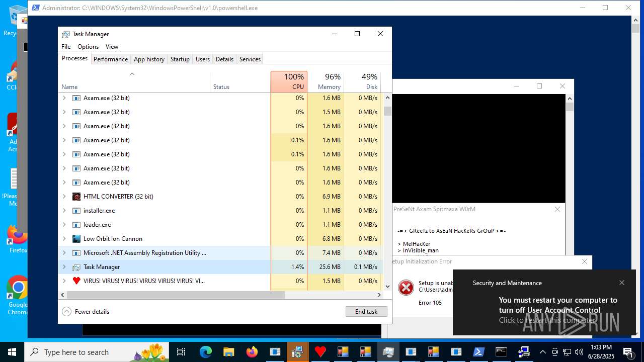This screenshot has height=362, width=644.
Task: Launch Microsoft Edge from the taskbar
Action: click(x=205, y=352)
